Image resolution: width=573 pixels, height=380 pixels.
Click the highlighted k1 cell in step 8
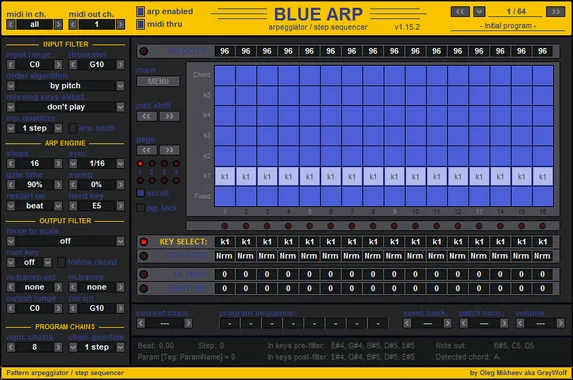(373, 176)
